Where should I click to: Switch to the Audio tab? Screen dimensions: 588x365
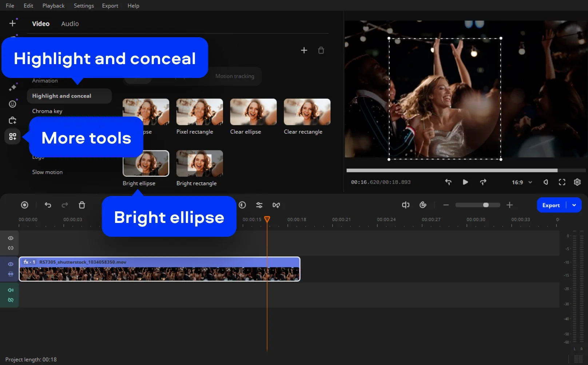tap(70, 24)
